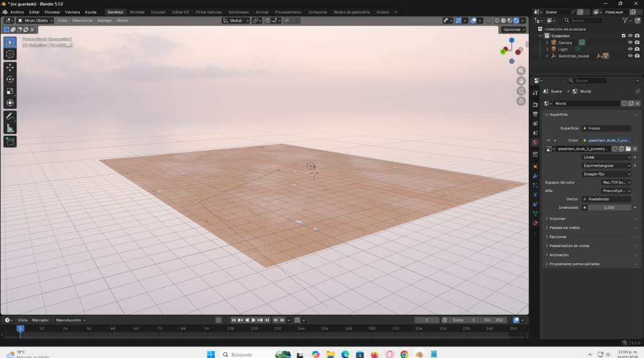Open the Material properties tab
The width and height of the screenshot is (644, 358).
click(x=535, y=223)
